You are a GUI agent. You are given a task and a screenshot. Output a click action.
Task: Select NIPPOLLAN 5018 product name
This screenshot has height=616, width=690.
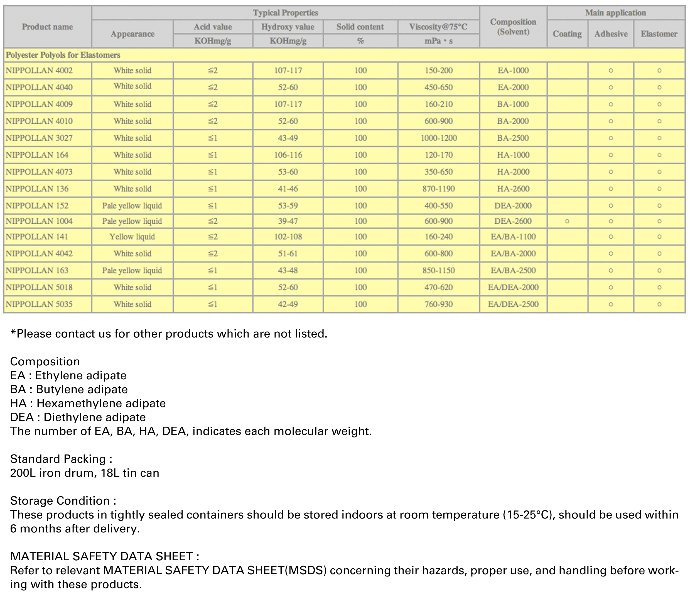point(39,287)
